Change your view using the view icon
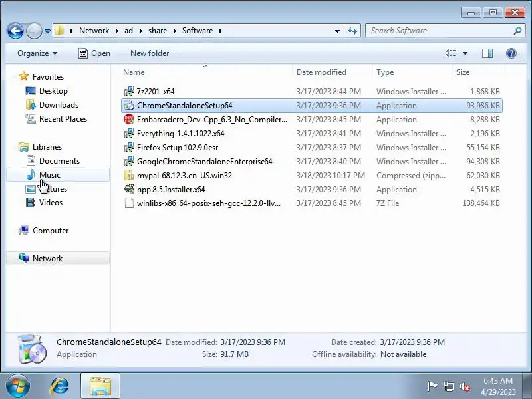This screenshot has width=532, height=399. (451, 53)
